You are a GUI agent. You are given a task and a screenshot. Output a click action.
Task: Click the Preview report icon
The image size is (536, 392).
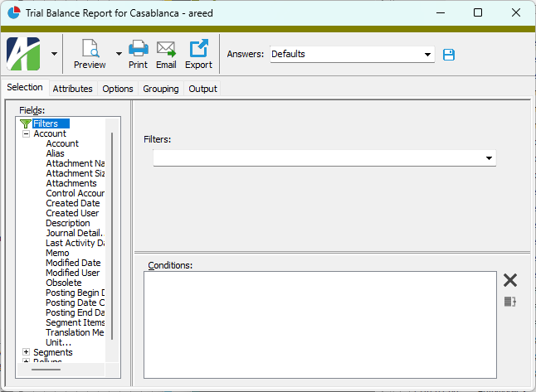(90, 49)
